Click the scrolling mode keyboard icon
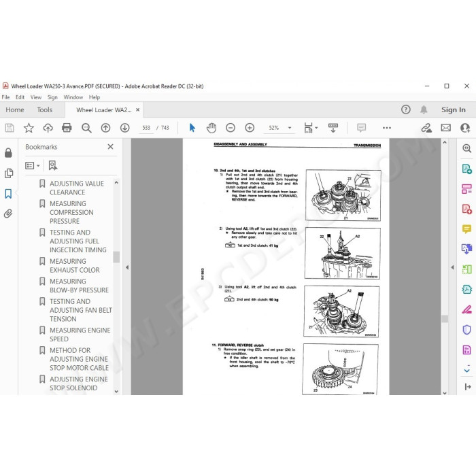 [x=333, y=128]
